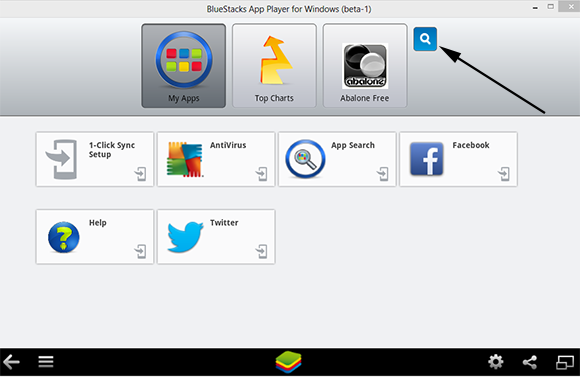The width and height of the screenshot is (580, 377).
Task: Click the BlueStacks home logo
Action: [x=289, y=362]
